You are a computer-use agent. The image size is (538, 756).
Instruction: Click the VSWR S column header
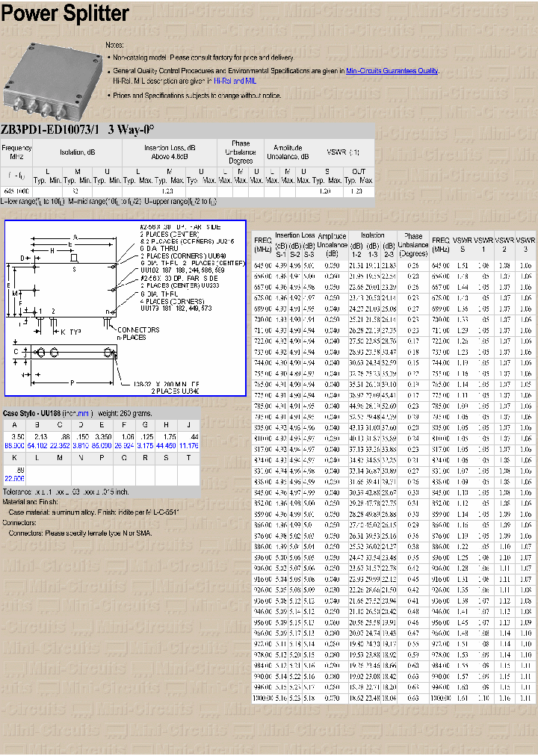coord(463,244)
